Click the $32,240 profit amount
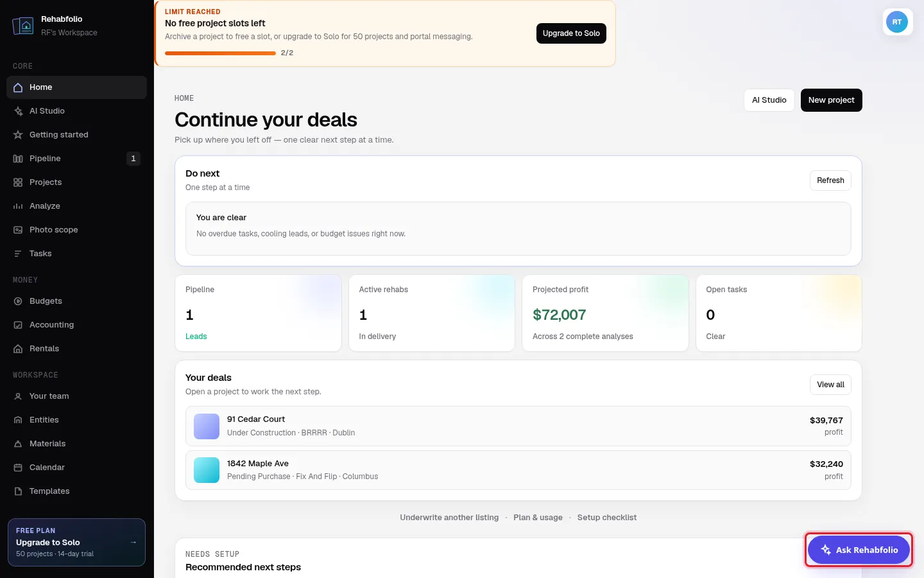 pyautogui.click(x=826, y=464)
